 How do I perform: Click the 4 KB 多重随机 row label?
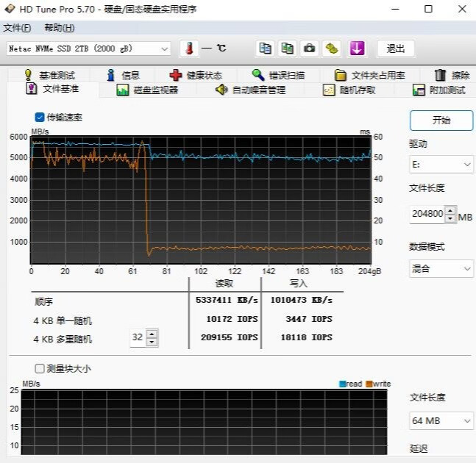click(63, 340)
